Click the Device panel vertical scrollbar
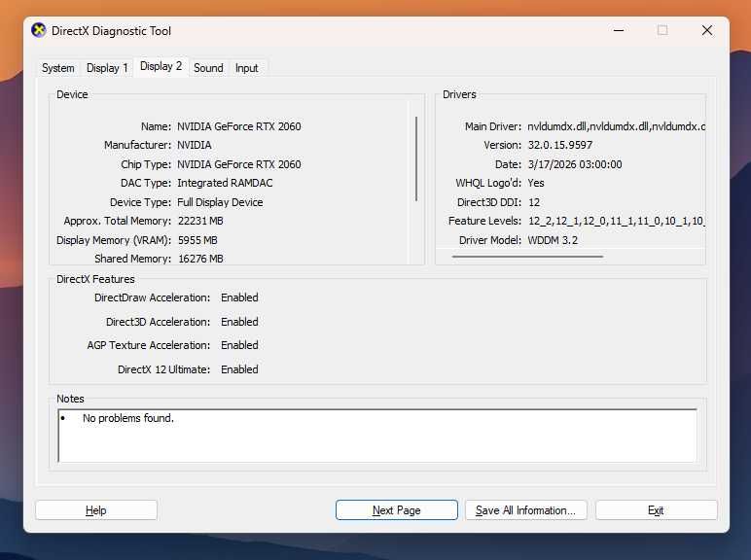 tap(416, 158)
